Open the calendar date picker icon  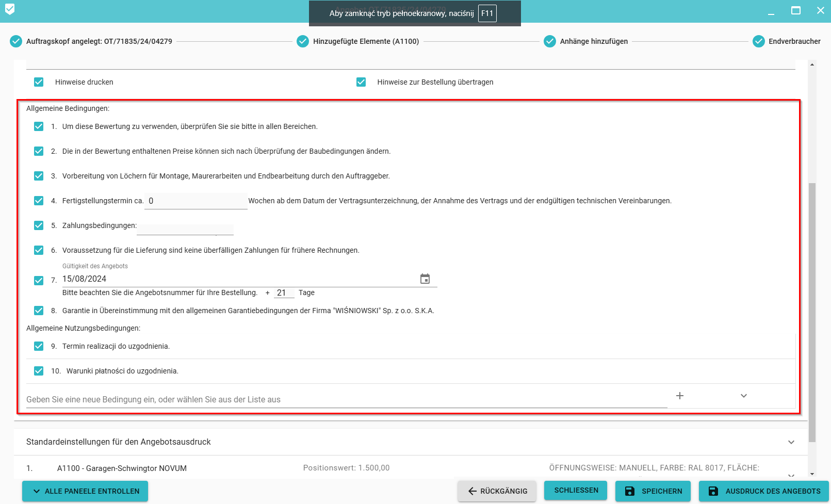point(425,279)
